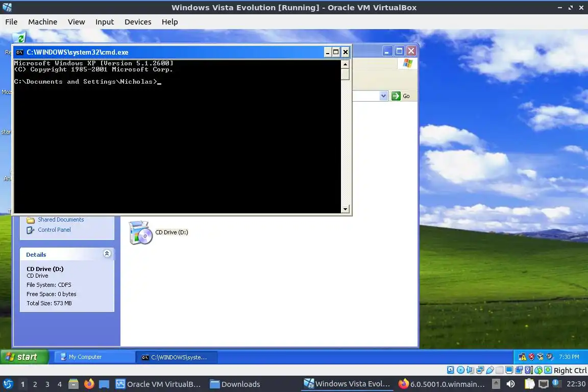Switch to My Computer taskbar button

pyautogui.click(x=94, y=357)
